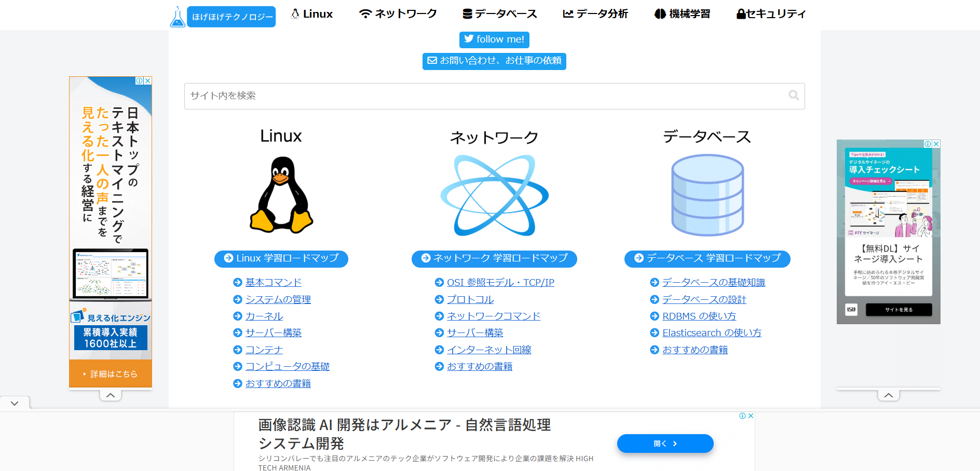Close the left banner ad with X
The height and width of the screenshot is (471, 980).
[x=148, y=81]
